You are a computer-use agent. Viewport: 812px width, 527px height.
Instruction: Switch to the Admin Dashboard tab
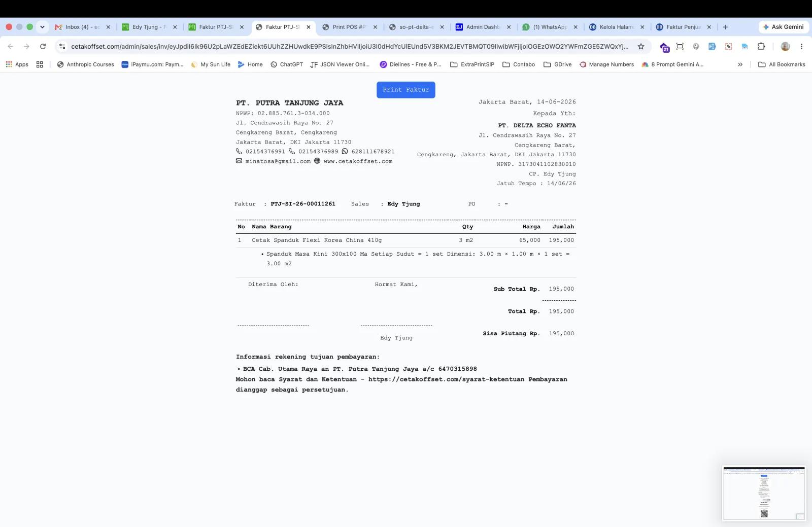point(483,27)
